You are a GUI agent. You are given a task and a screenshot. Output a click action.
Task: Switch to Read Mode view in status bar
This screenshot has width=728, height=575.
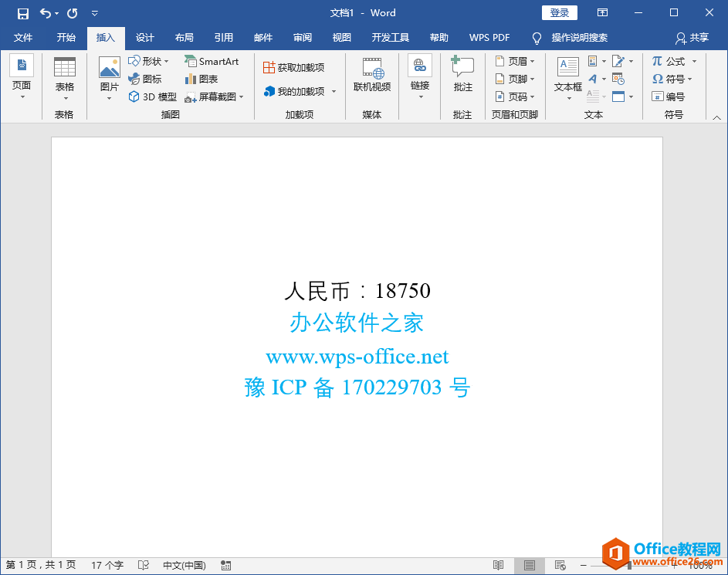coord(499,566)
